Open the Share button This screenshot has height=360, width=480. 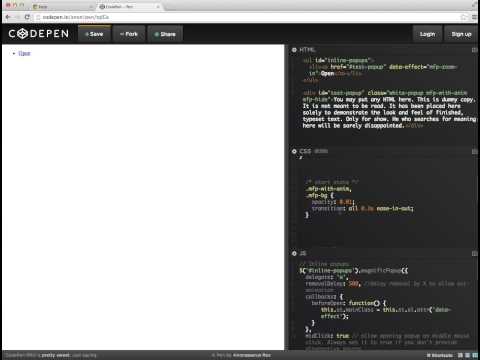click(x=165, y=34)
